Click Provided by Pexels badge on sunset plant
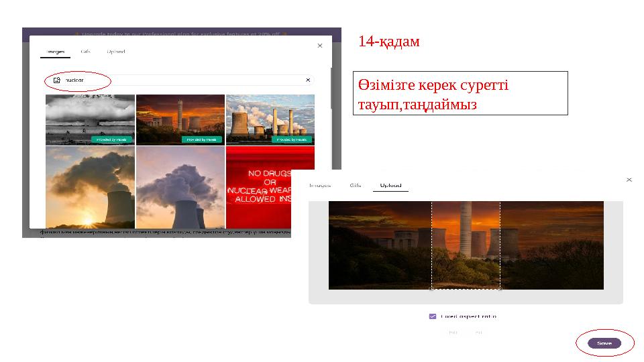 coord(202,139)
